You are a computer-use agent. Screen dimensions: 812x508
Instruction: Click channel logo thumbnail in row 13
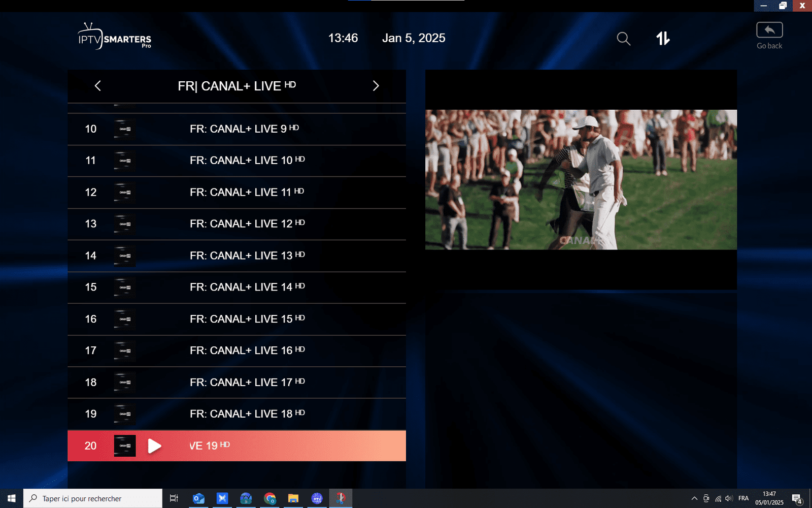click(125, 224)
